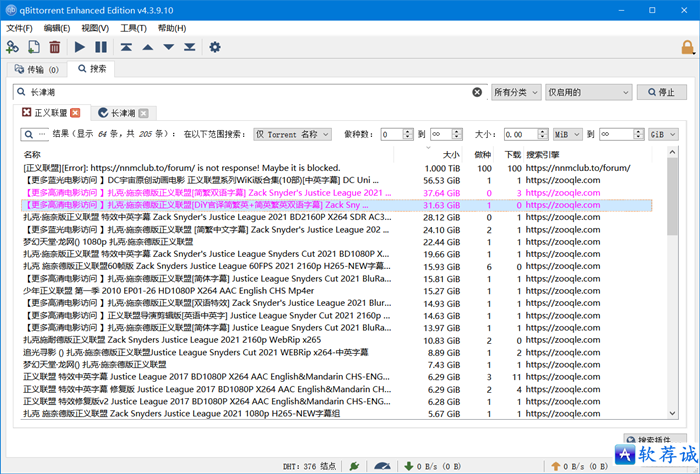The height and width of the screenshot is (474, 700).
Task: Move torrent to top of queue
Action: point(126,47)
